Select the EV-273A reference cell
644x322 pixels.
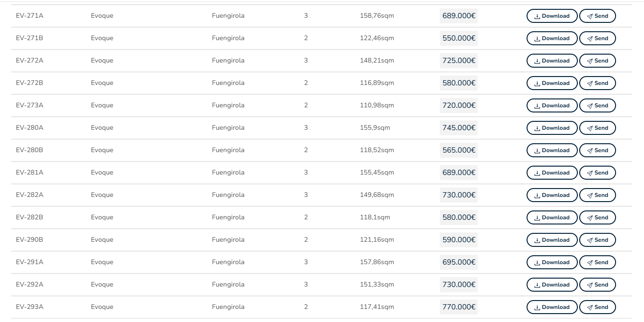(29, 105)
